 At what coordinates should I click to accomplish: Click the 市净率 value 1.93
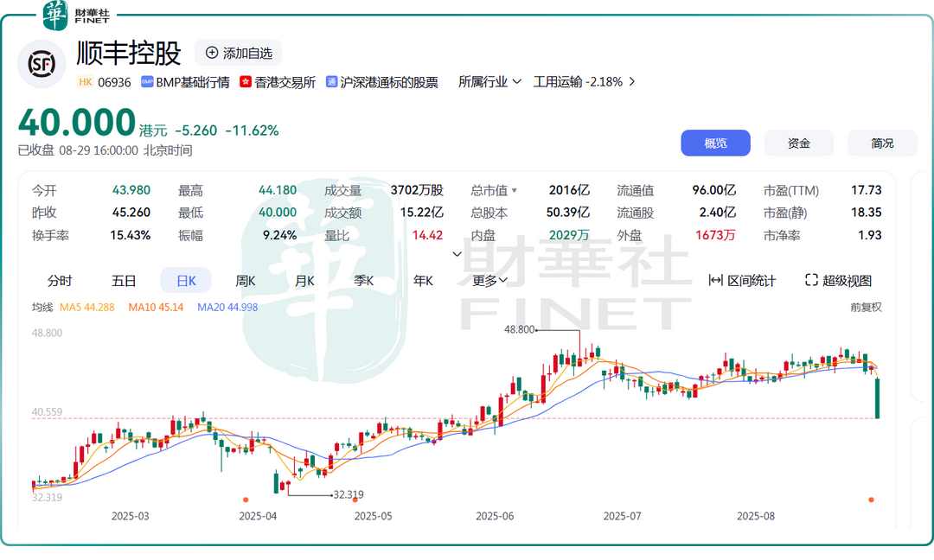click(870, 235)
